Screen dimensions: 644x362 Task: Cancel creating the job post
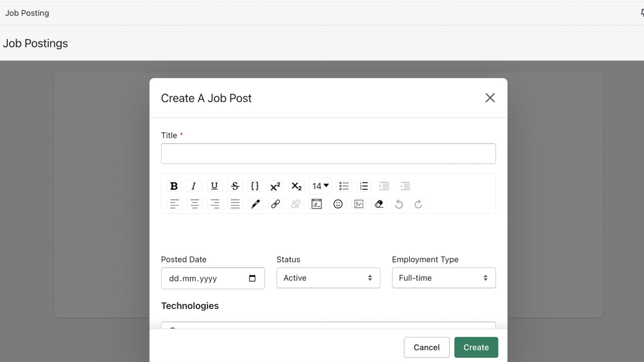[426, 347]
